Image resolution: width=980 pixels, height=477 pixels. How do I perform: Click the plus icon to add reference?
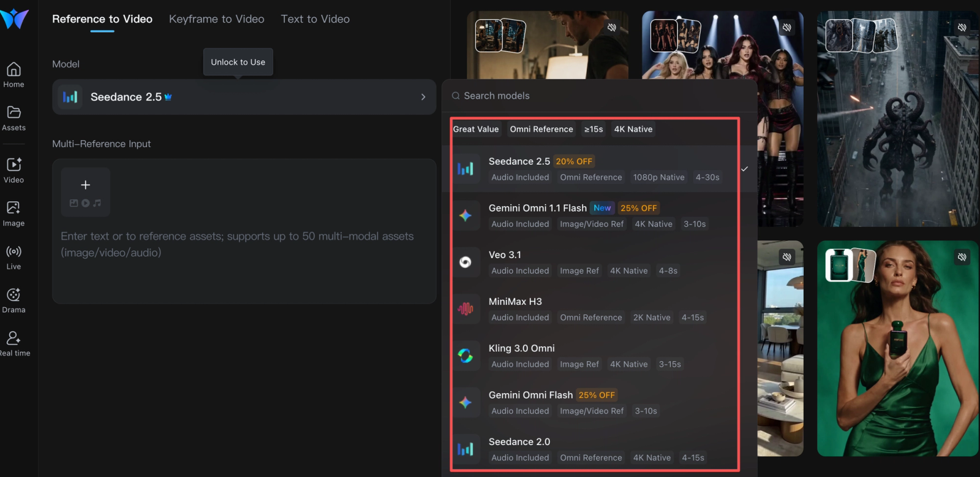coord(86,185)
